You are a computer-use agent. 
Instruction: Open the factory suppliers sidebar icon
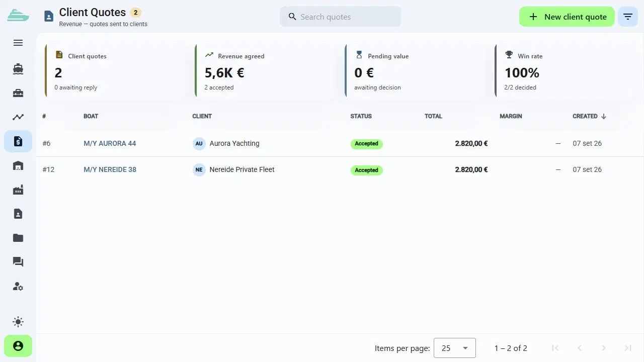pos(18,190)
